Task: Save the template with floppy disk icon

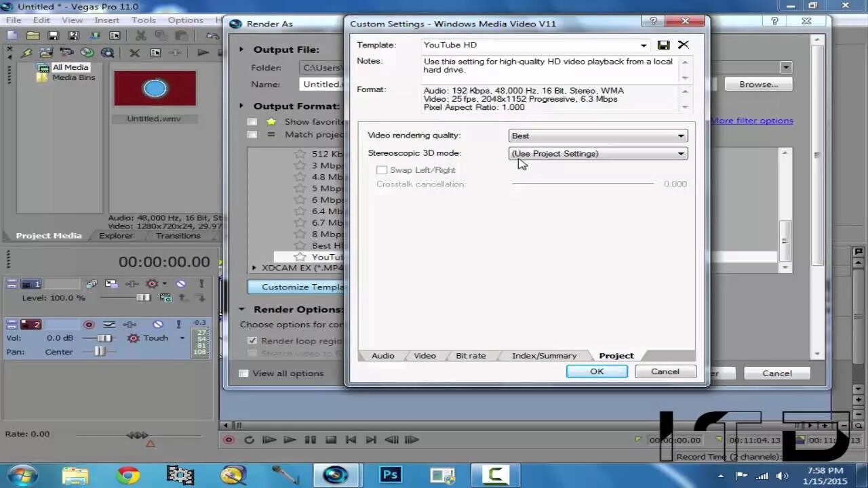Action: coord(663,45)
